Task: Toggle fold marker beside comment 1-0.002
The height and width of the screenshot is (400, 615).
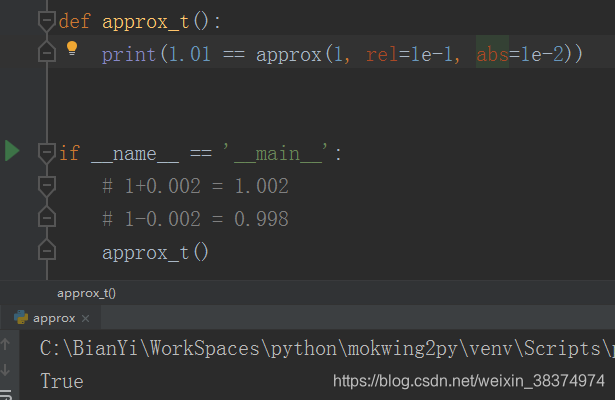Action: pyautogui.click(x=47, y=218)
